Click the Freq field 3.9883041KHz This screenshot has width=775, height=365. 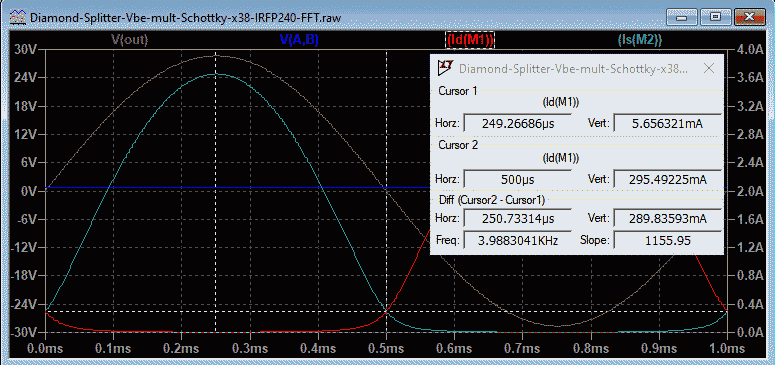click(517, 241)
